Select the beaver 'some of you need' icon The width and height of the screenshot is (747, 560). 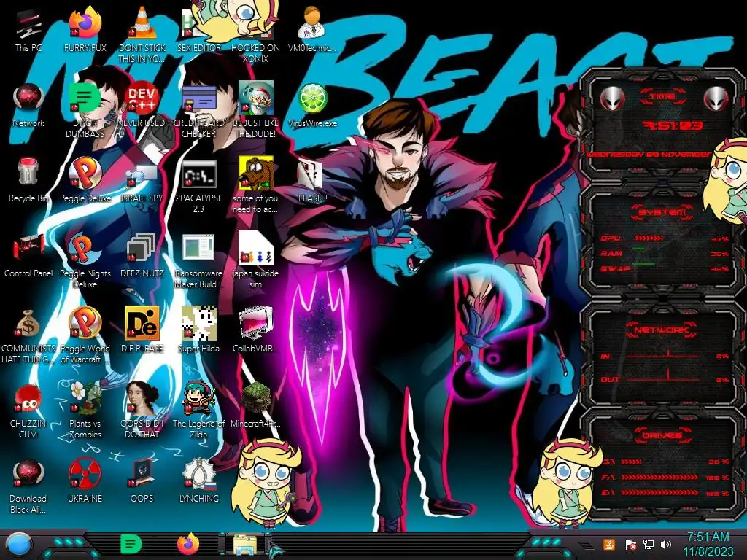pos(255,174)
